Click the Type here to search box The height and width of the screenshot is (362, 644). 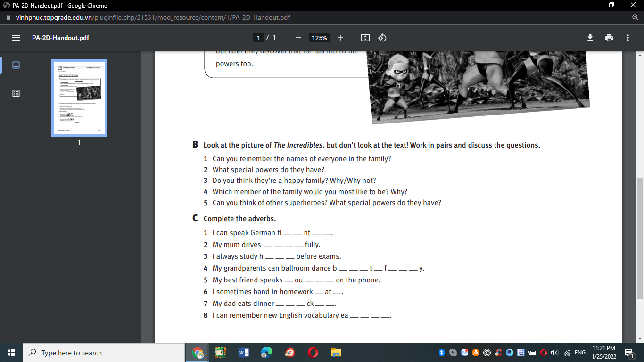coord(104,353)
